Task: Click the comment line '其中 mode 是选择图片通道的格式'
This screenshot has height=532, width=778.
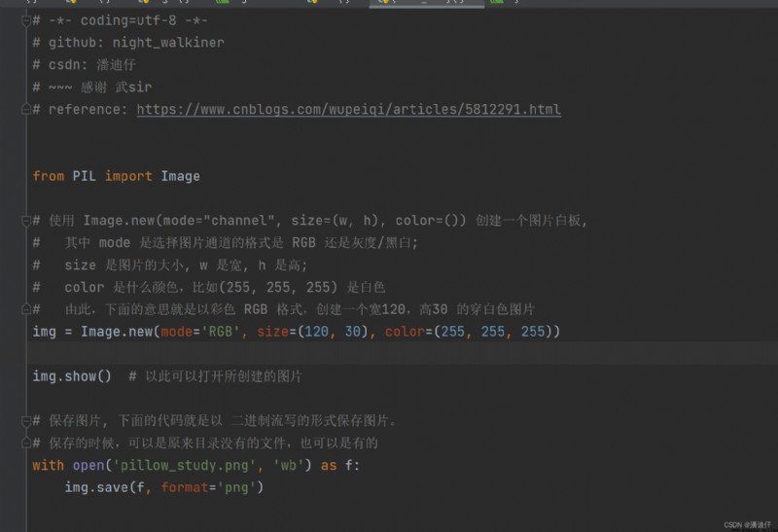Action: point(226,243)
